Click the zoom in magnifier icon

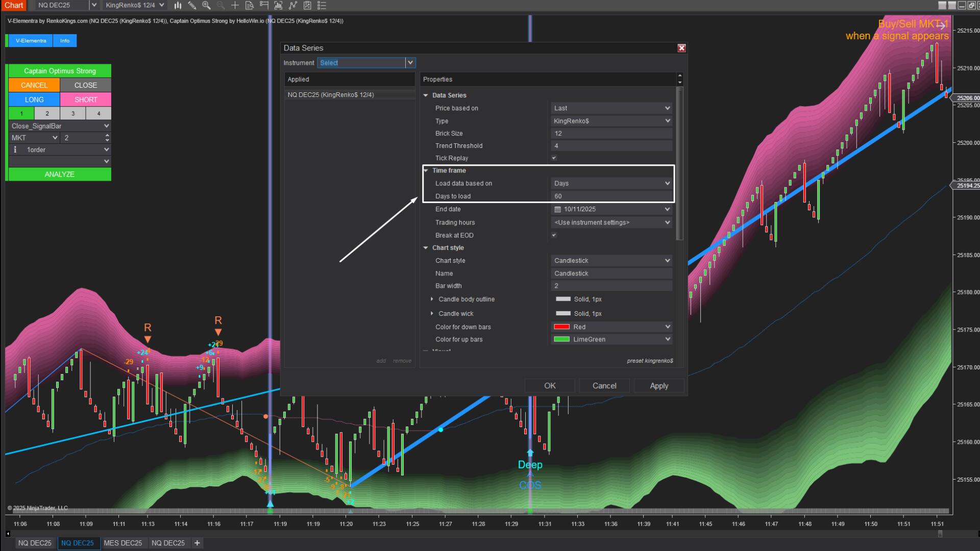coord(206,6)
